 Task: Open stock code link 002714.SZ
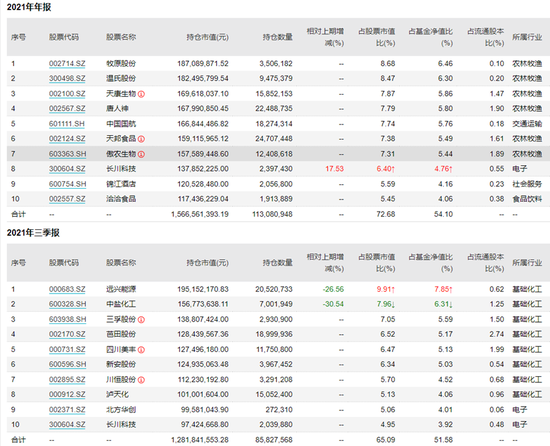click(x=67, y=63)
